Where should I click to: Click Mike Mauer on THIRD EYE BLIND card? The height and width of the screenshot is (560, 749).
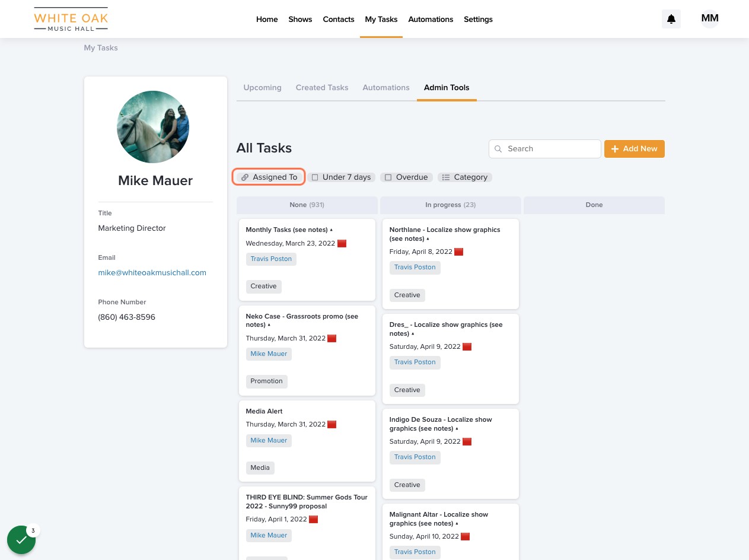269,535
